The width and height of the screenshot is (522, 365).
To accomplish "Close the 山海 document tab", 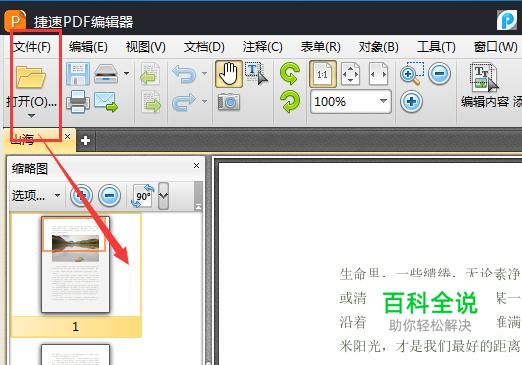I will click(68, 137).
